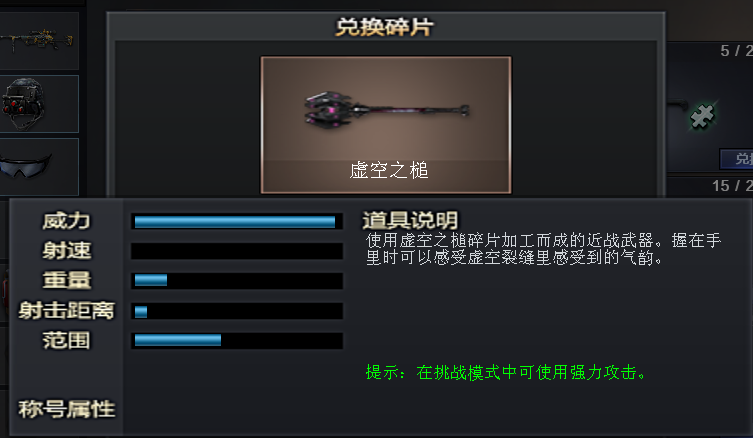753x438 pixels.
Task: Click the green puzzle fragment icon
Action: 702,116
